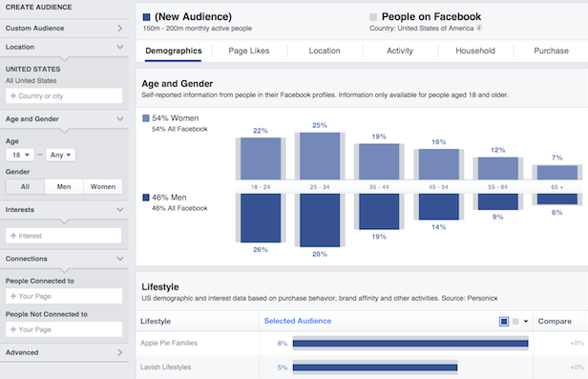Expand the Advanced section

[64, 352]
